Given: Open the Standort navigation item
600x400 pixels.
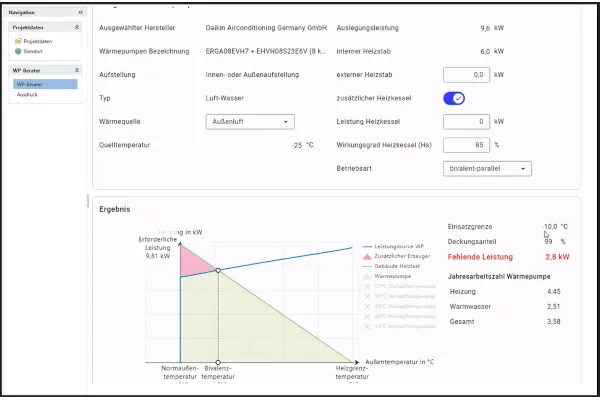Looking at the screenshot, I should click(29, 51).
